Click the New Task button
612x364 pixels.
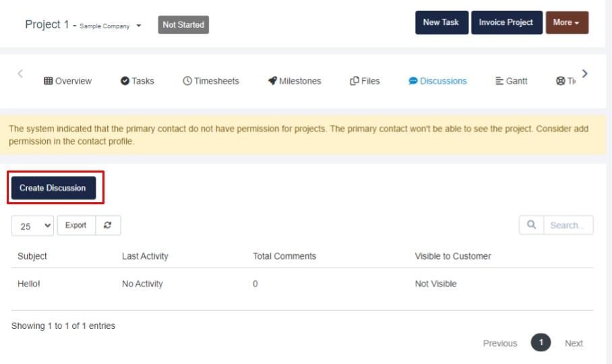coord(441,22)
